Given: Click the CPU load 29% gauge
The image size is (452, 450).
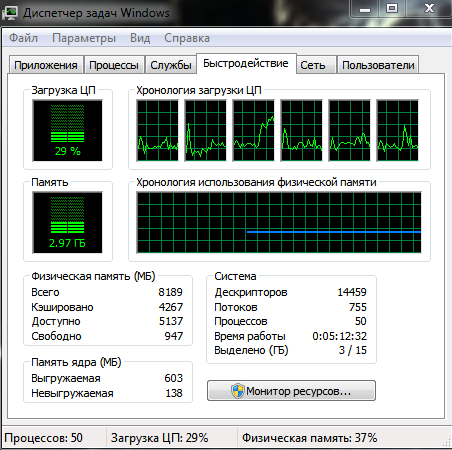Looking at the screenshot, I should click(68, 131).
